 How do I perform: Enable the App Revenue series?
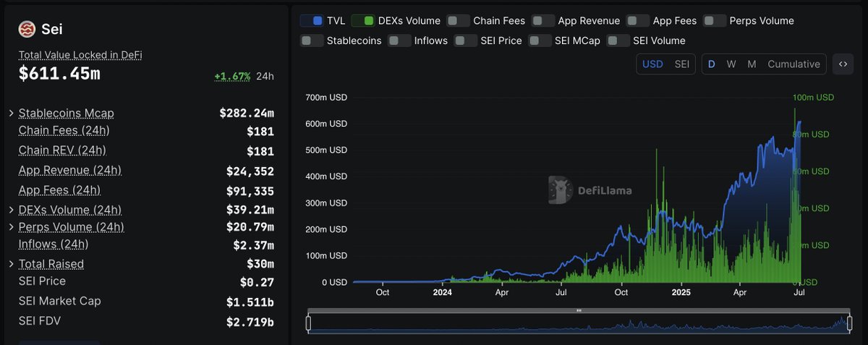point(543,20)
